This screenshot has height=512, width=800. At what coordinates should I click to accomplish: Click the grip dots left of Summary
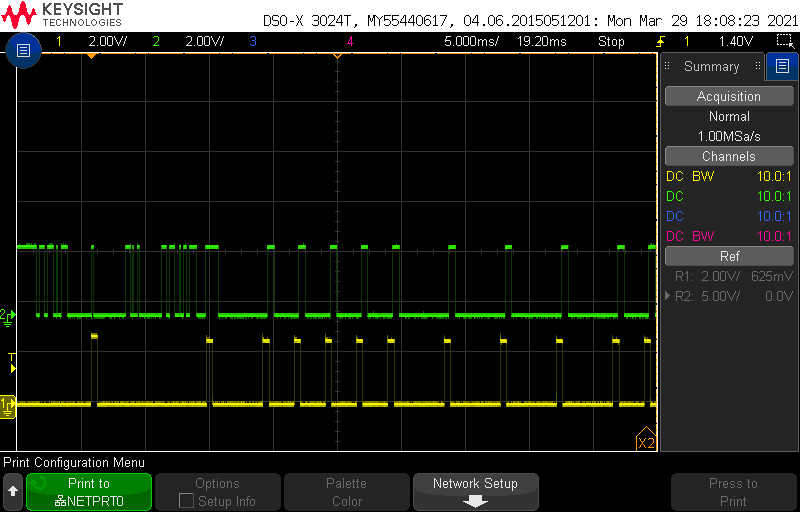tap(667, 65)
